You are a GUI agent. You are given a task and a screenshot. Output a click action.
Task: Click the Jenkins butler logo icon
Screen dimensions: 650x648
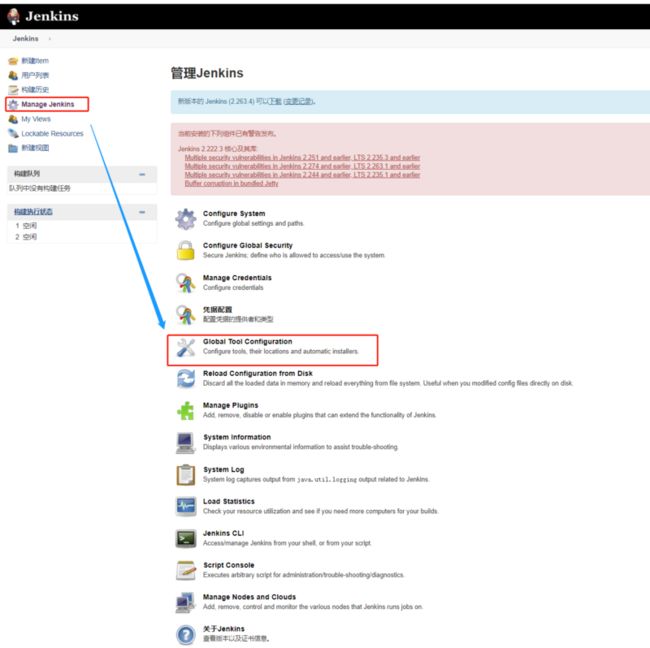pos(14,17)
